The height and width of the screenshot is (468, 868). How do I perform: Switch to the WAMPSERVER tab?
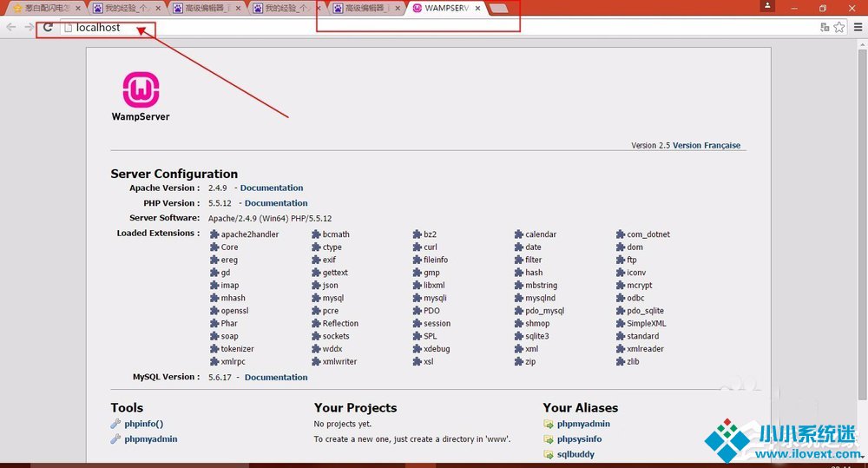(x=445, y=9)
